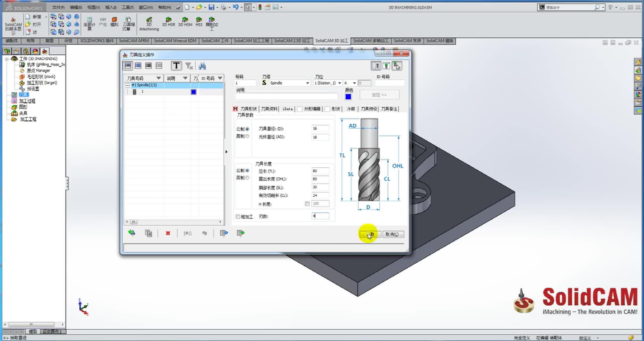Open the 3D HSR tool
The width and height of the screenshot is (644, 341).
tap(168, 23)
